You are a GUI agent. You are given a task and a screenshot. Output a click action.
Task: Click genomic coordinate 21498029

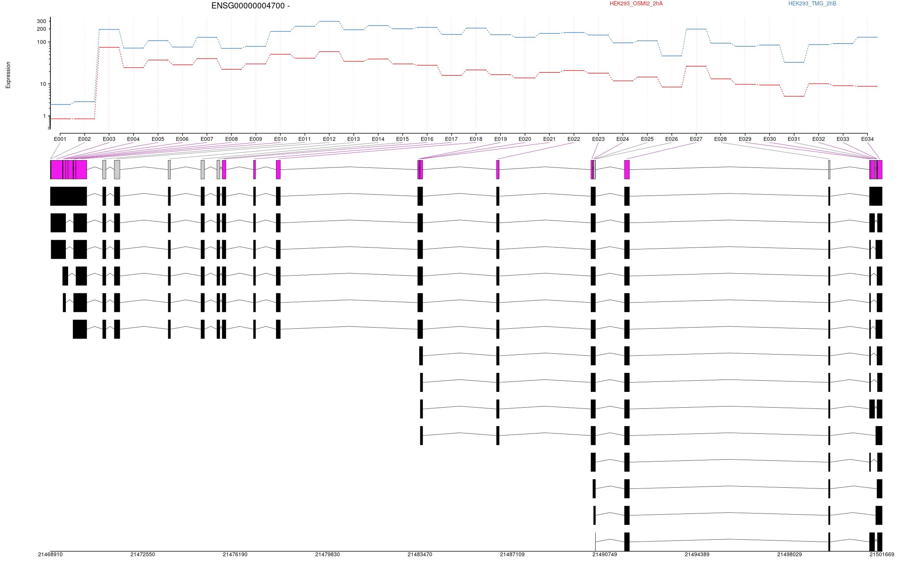[x=789, y=554]
